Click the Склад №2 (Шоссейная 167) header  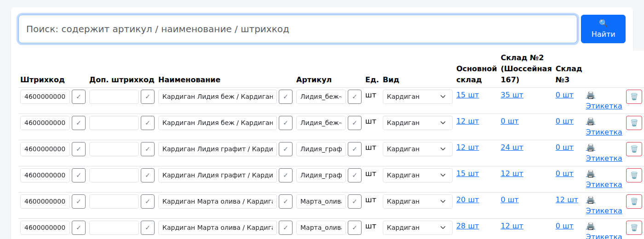coord(526,69)
